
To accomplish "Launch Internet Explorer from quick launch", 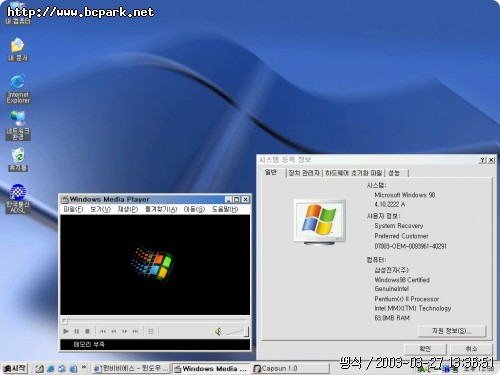I will (51, 369).
